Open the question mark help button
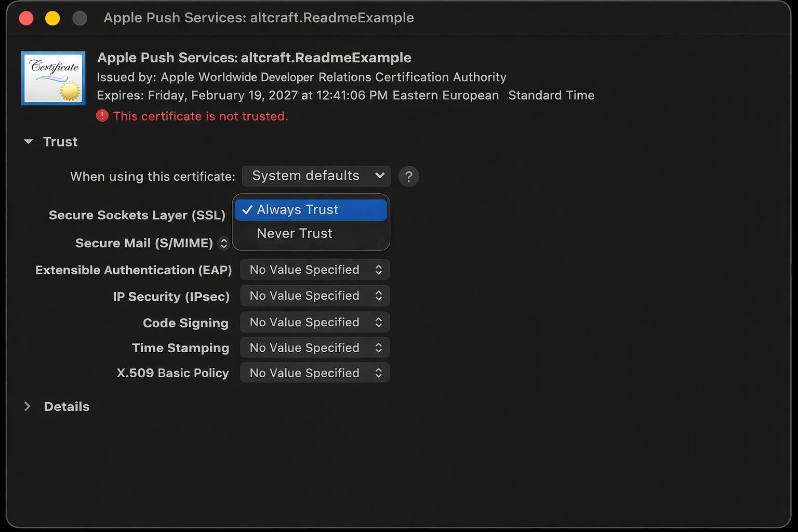The width and height of the screenshot is (798, 532). coord(408,177)
